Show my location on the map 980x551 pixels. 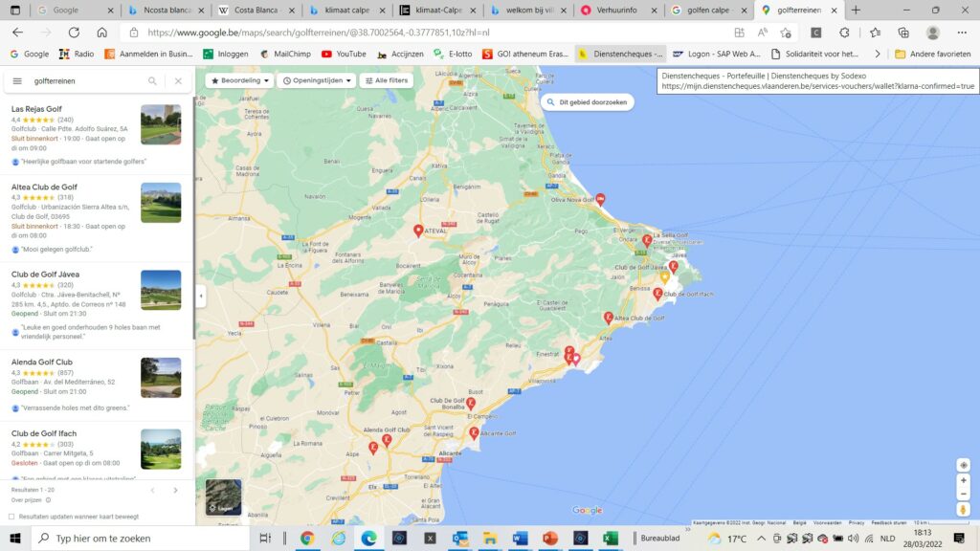(x=964, y=465)
